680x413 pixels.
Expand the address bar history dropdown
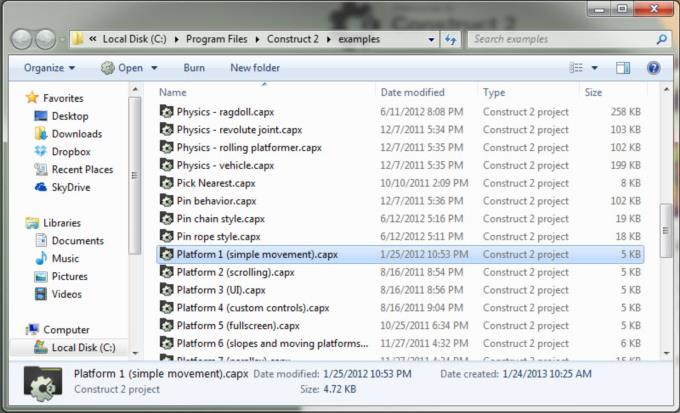click(431, 40)
